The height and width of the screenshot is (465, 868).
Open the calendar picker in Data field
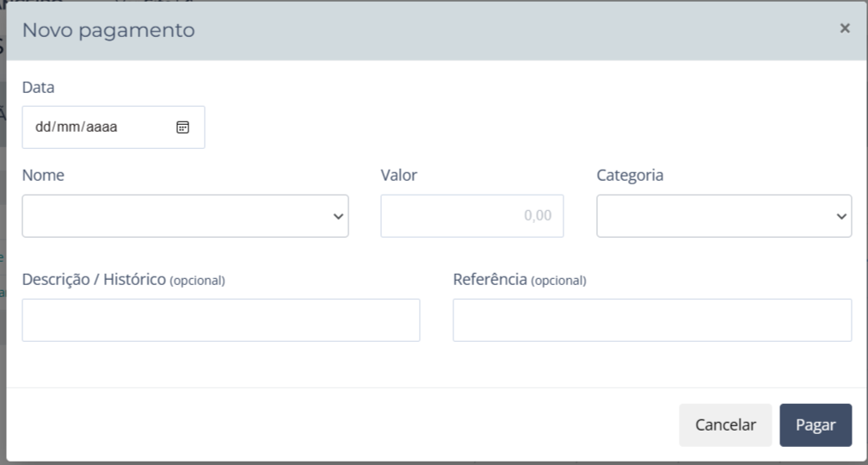coord(182,127)
